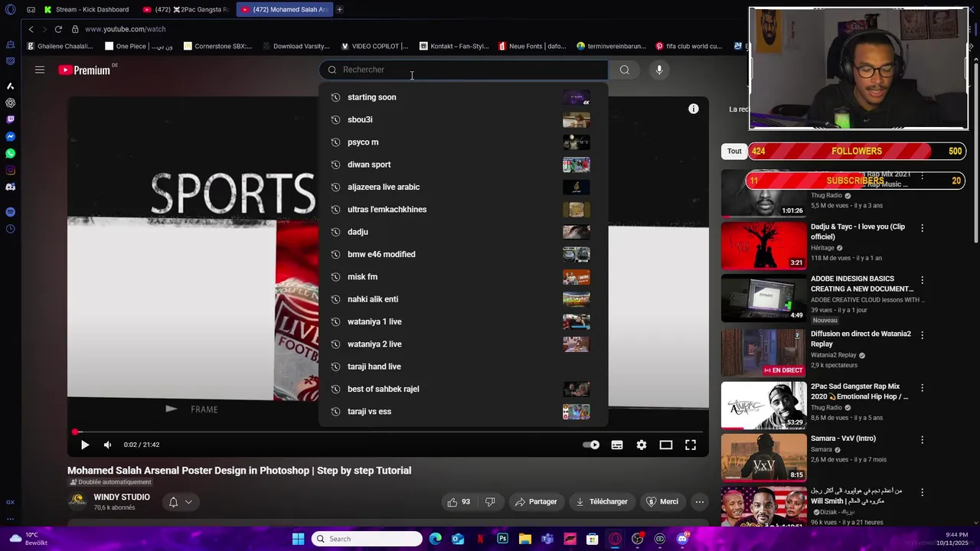
Task: Select suggestion "bmw e46 modified"
Action: click(463, 254)
